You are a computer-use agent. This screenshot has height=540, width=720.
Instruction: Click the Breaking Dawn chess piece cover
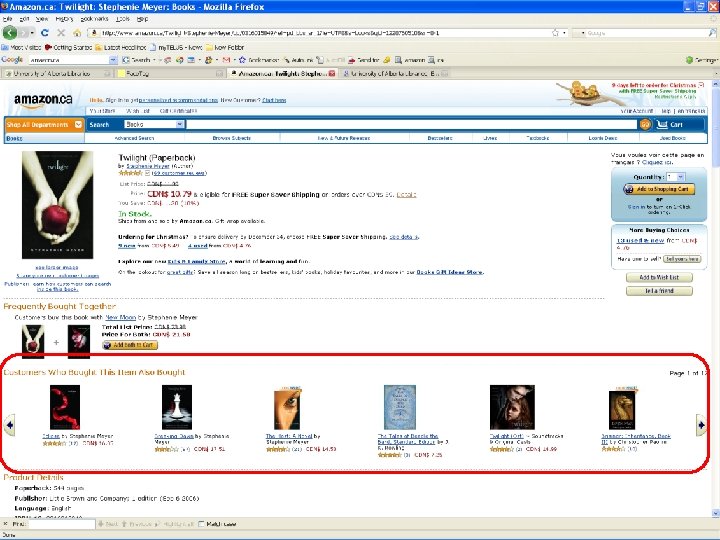pos(177,407)
